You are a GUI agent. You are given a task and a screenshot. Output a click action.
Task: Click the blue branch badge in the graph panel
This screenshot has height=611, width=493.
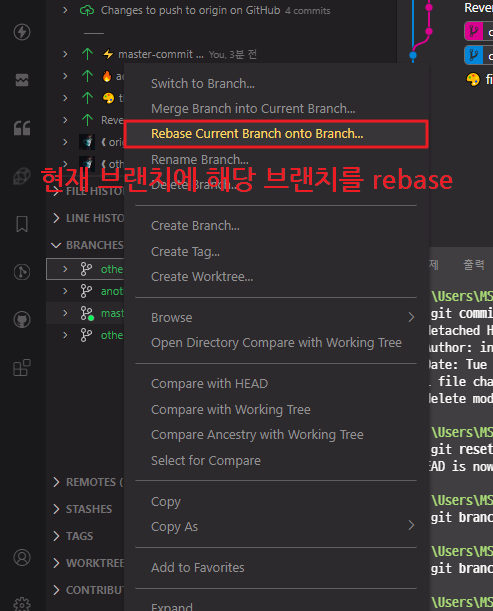[474, 55]
